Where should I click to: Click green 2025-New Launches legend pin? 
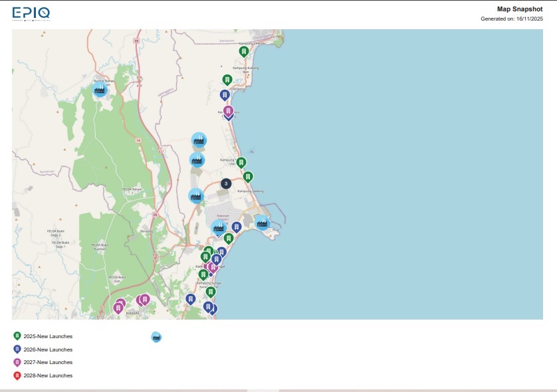pos(17,336)
